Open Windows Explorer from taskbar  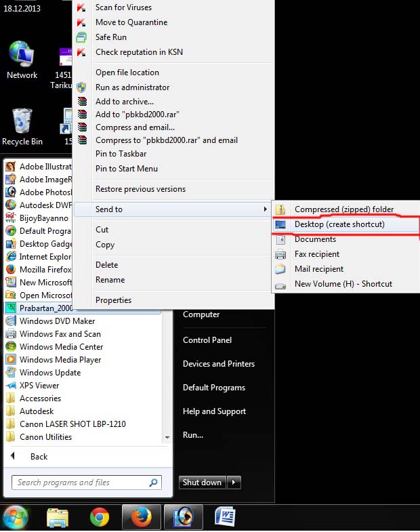tap(58, 518)
